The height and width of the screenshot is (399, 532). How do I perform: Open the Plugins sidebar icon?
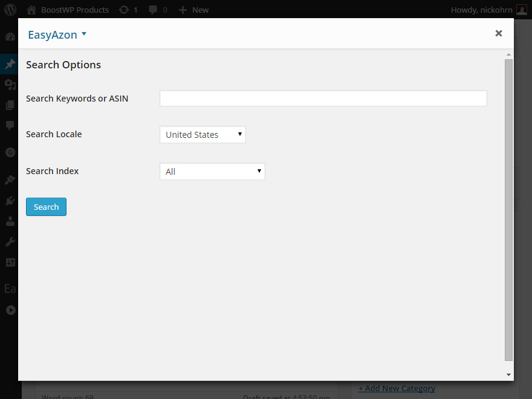(10, 201)
